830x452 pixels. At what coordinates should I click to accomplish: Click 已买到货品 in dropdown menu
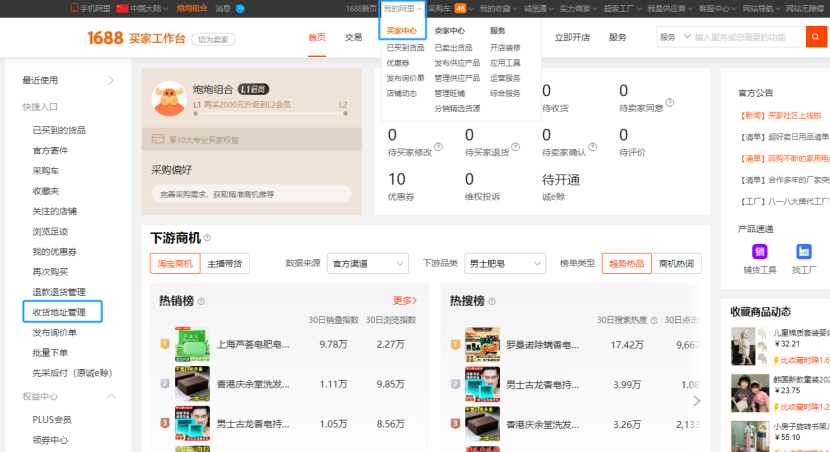pos(405,48)
